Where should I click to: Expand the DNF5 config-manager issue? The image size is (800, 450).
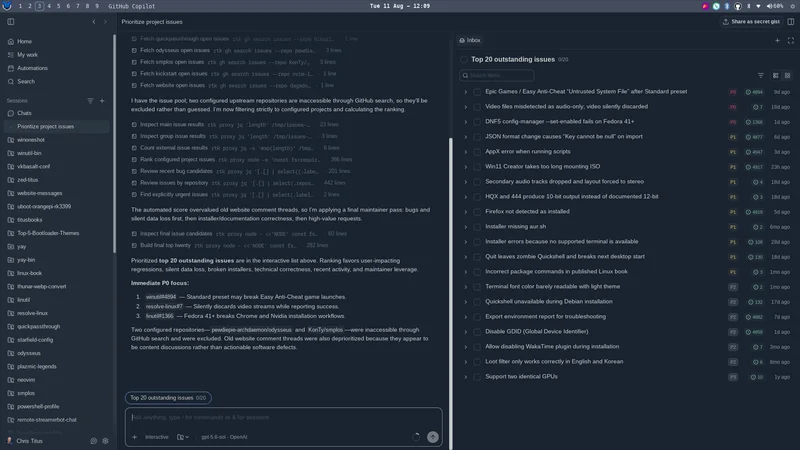coord(465,122)
